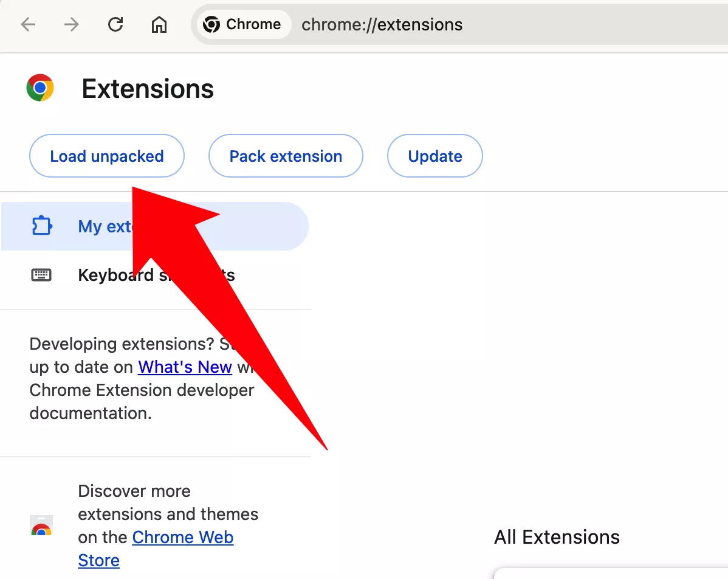Click the Update button

pyautogui.click(x=435, y=156)
